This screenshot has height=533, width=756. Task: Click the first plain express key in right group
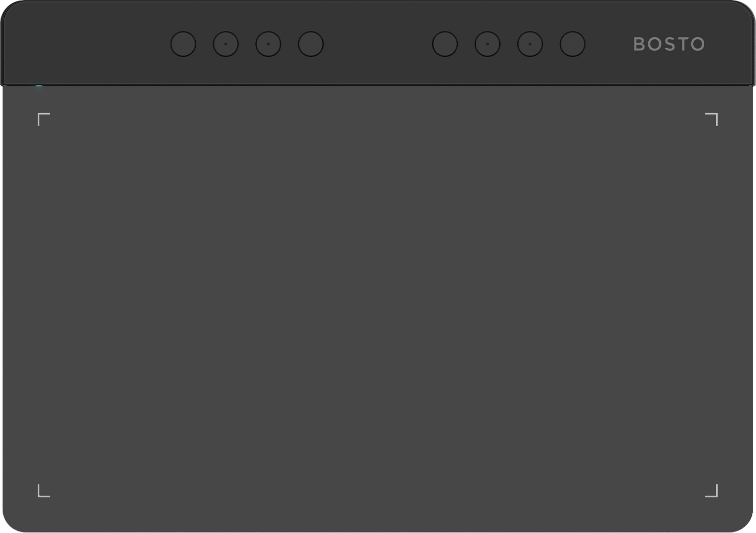(445, 44)
